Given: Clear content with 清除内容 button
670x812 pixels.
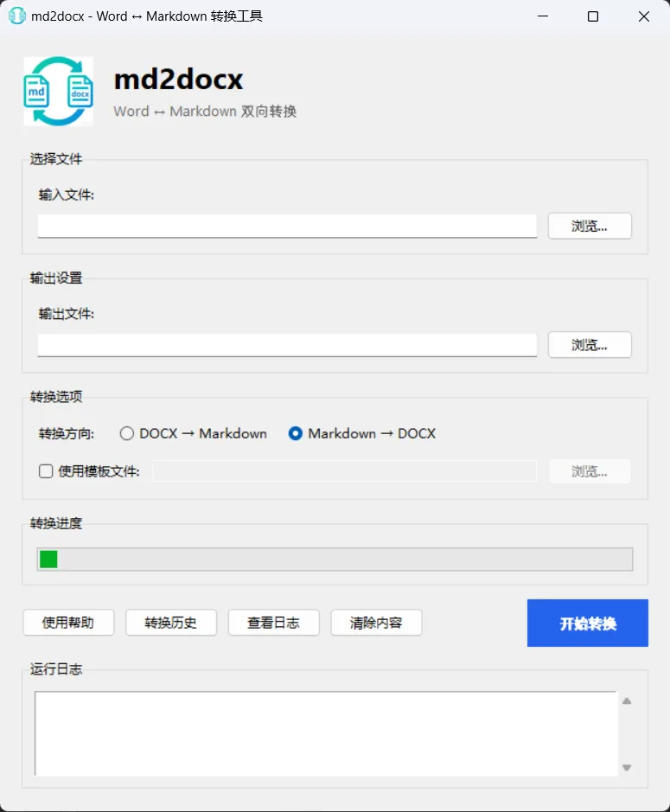Looking at the screenshot, I should coord(376,623).
